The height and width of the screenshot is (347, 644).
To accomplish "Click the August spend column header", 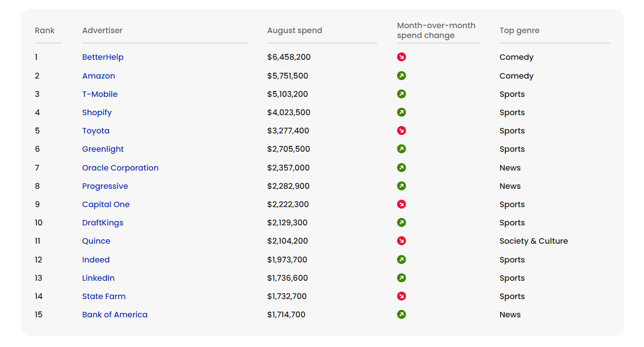I will click(x=295, y=31).
